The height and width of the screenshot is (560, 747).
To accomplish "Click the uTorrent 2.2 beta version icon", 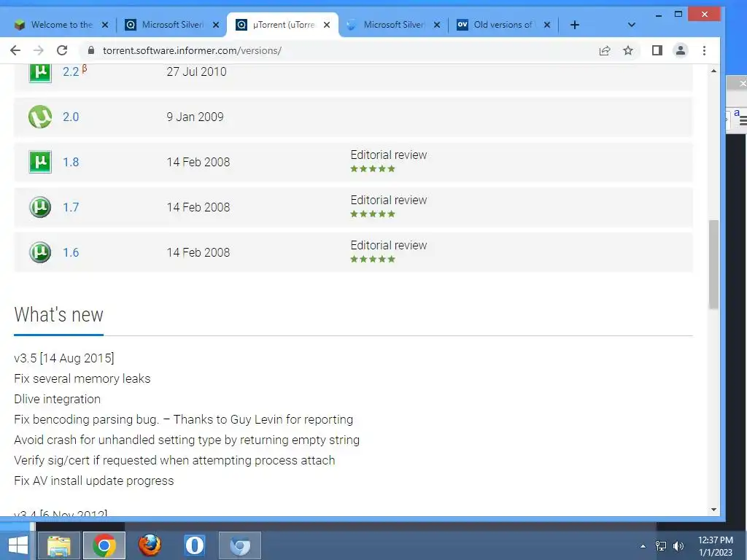I will tap(40, 72).
